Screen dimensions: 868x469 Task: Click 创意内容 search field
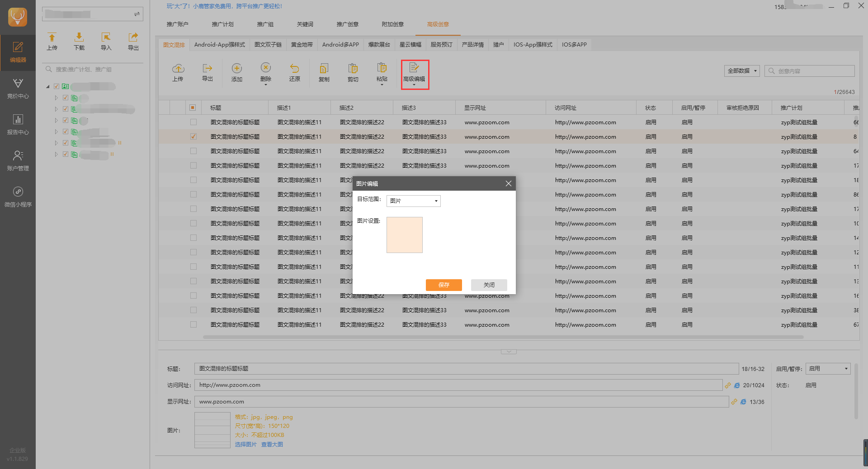point(810,71)
